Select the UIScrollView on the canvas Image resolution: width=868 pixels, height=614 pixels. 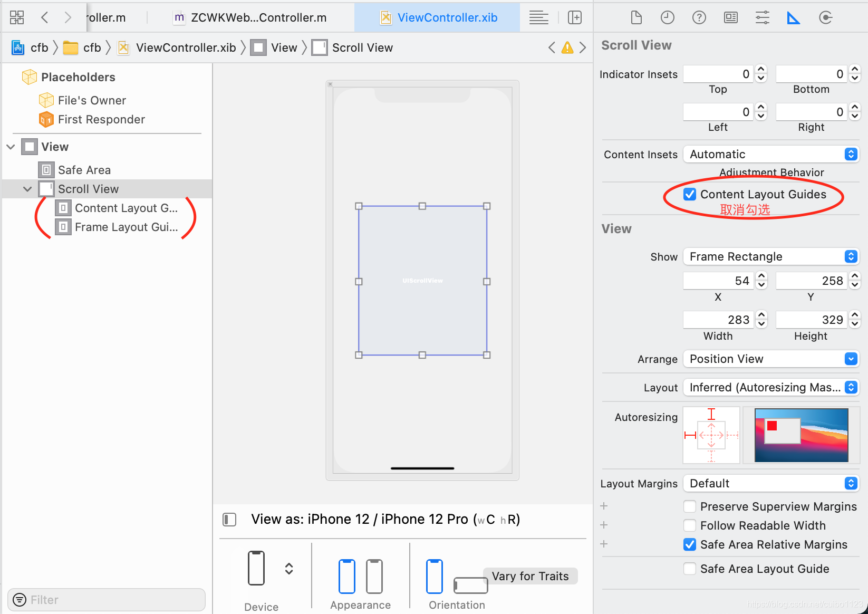pos(422,281)
